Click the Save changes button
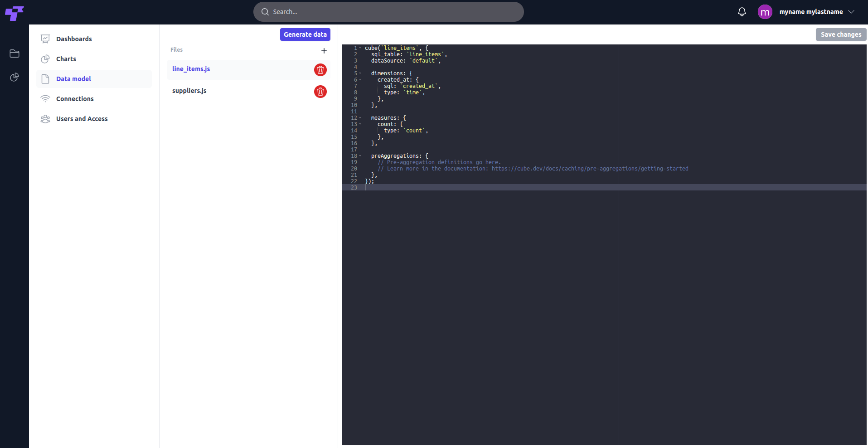Screen dimensions: 868x448 (841, 34)
